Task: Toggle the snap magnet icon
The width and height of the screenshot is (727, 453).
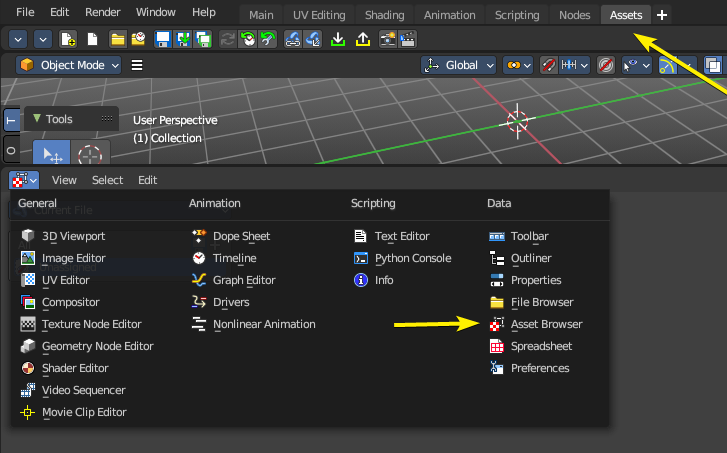Action: [x=548, y=65]
